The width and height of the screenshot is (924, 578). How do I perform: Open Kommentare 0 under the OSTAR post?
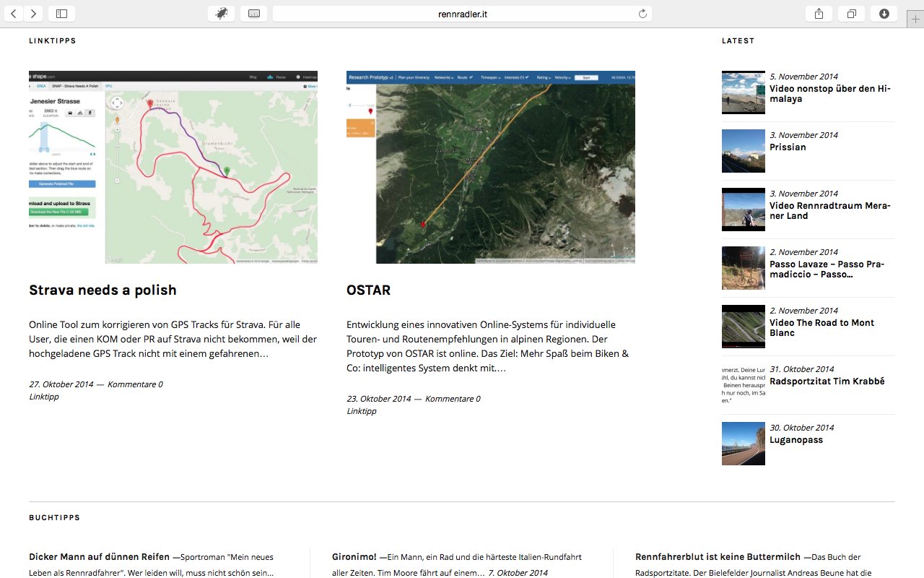pos(453,399)
